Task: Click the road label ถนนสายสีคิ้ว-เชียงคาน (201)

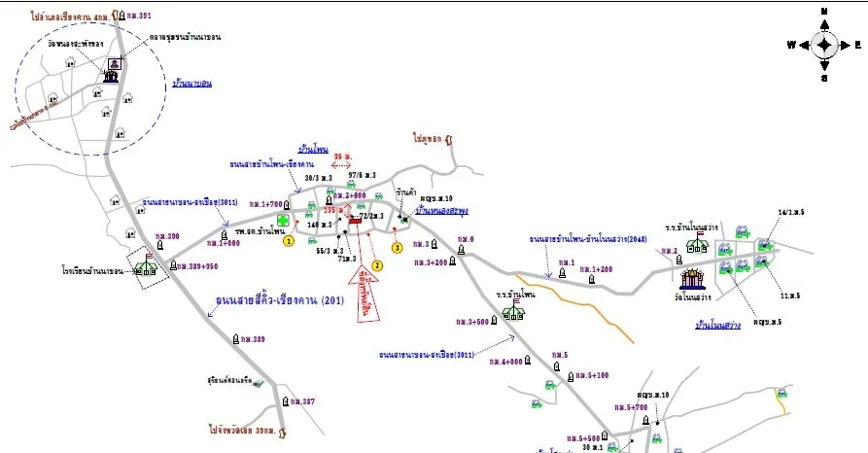Action: pyautogui.click(x=280, y=300)
